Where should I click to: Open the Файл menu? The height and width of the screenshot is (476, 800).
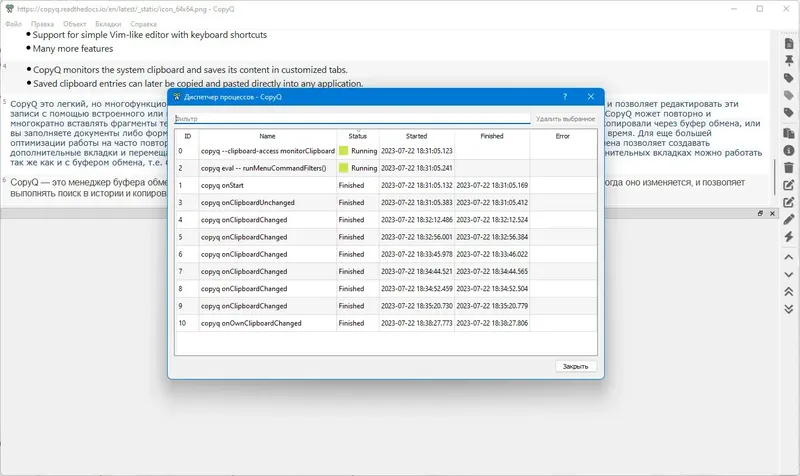coord(13,24)
